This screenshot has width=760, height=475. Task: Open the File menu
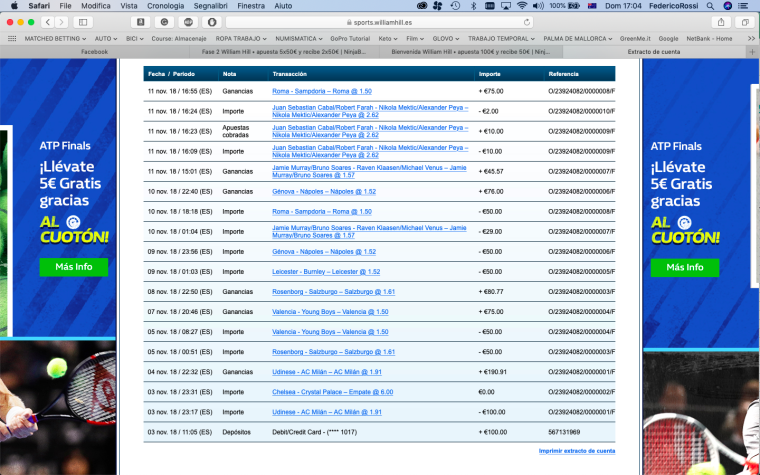[x=65, y=6]
